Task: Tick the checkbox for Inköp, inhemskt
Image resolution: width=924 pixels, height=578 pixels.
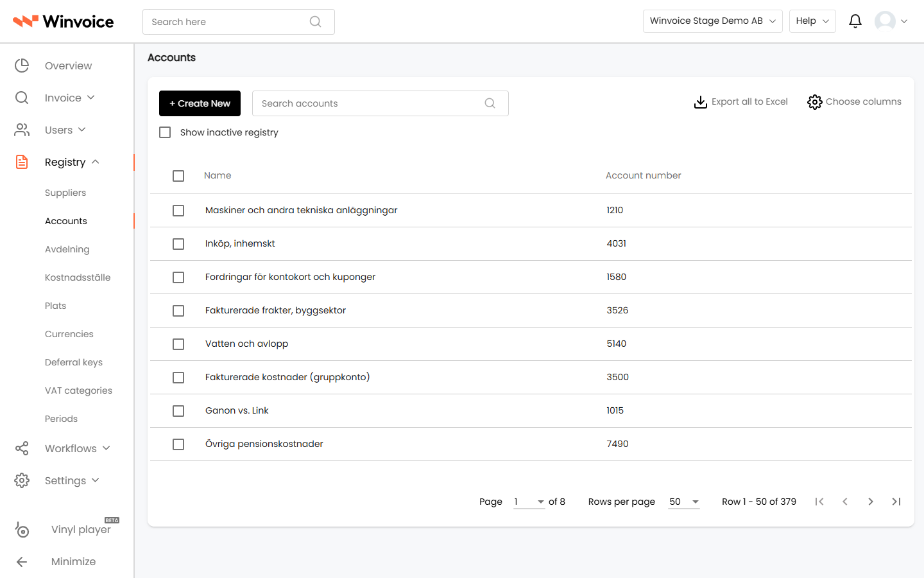Action: (x=178, y=244)
